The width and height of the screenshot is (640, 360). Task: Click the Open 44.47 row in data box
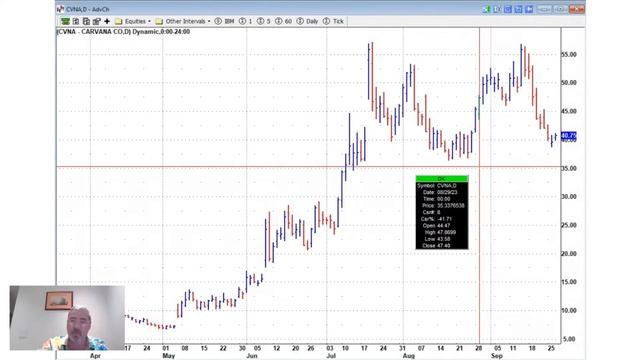click(442, 226)
